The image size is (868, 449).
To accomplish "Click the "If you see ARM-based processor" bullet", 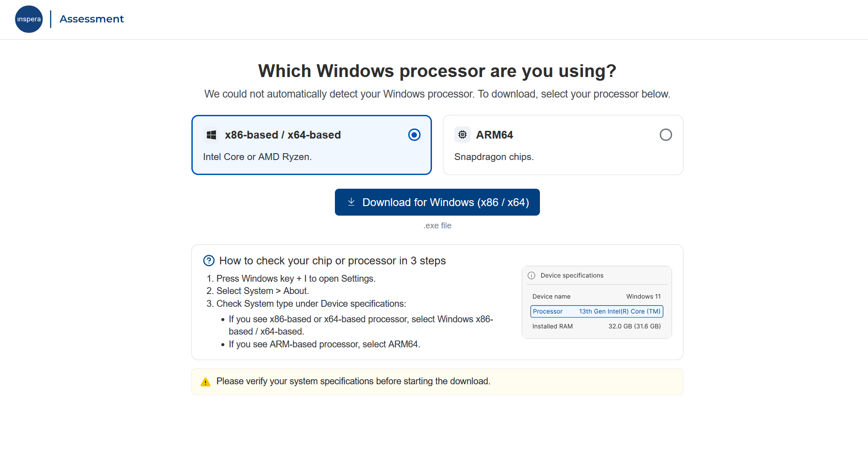I will pos(324,344).
